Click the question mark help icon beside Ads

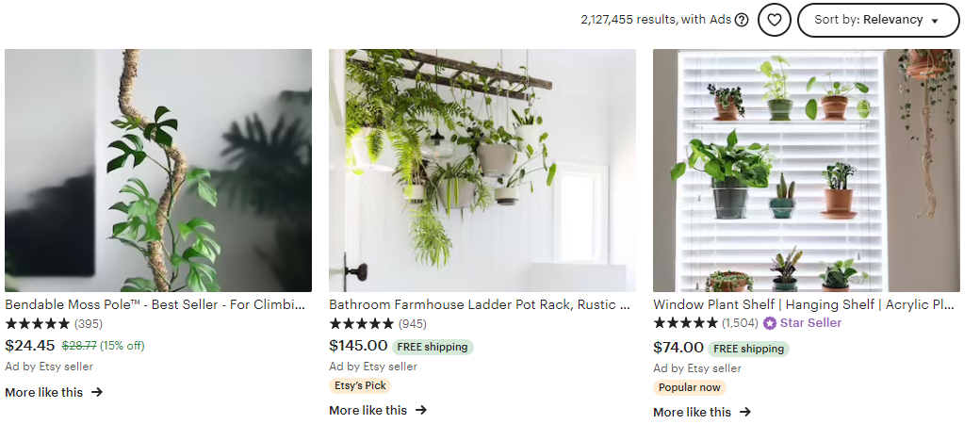point(742,20)
